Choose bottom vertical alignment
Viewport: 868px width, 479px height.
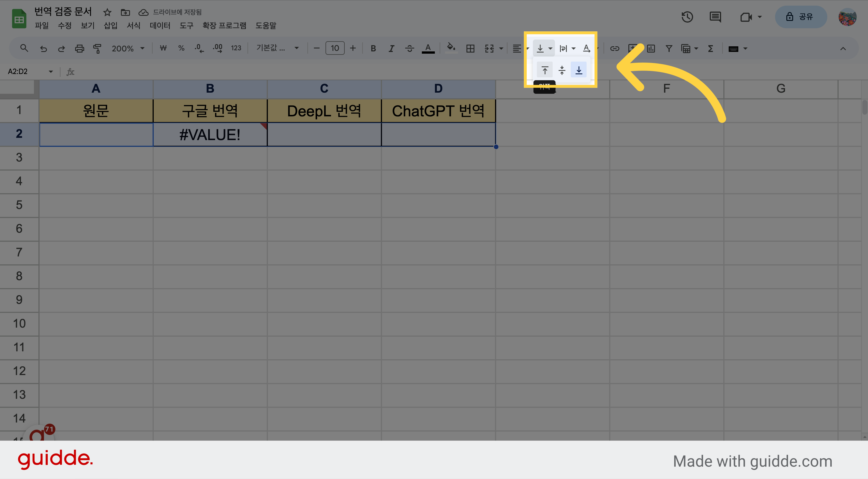pos(579,70)
